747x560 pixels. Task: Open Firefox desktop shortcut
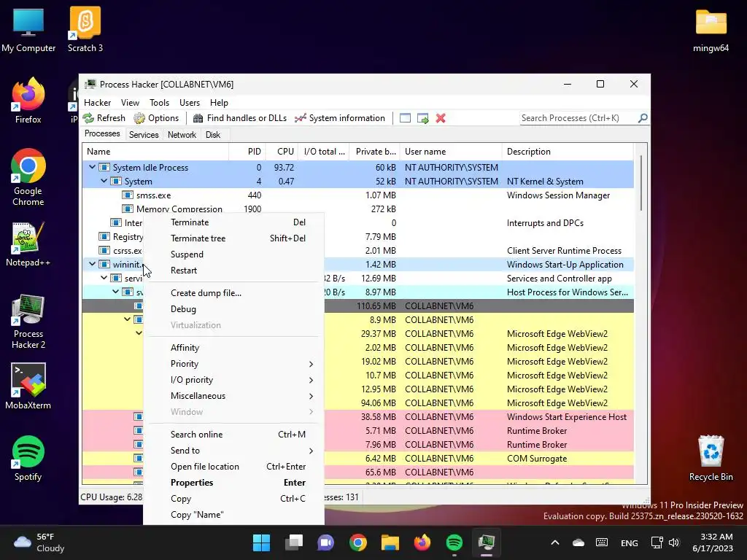click(28, 101)
